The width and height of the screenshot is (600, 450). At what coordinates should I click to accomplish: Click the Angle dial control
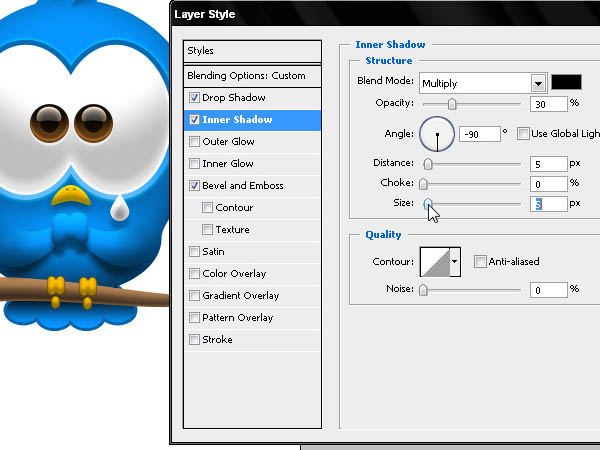[x=437, y=134]
